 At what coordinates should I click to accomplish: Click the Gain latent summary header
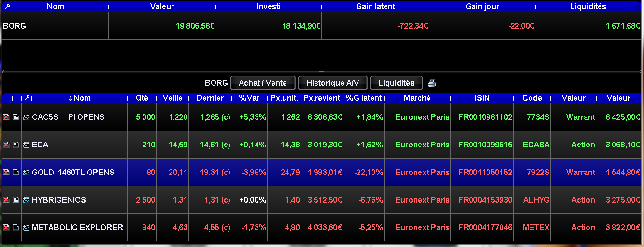pyautogui.click(x=375, y=7)
